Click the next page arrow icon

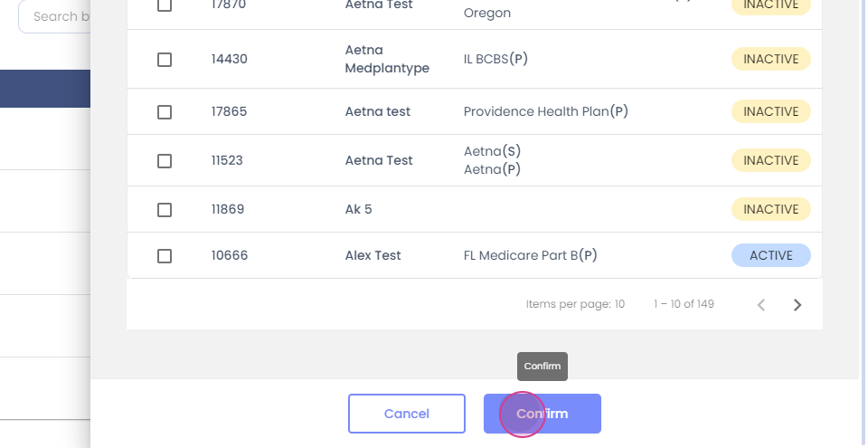pyautogui.click(x=797, y=305)
